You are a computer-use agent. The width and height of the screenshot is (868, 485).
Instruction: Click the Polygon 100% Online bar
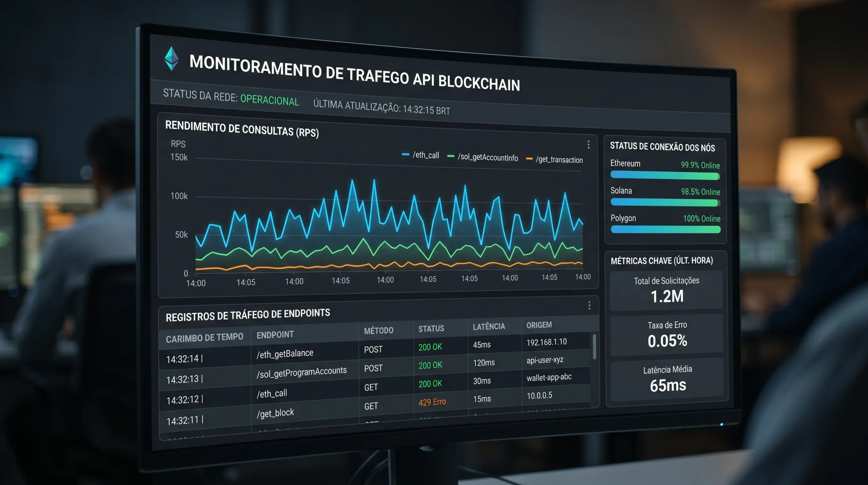[666, 230]
